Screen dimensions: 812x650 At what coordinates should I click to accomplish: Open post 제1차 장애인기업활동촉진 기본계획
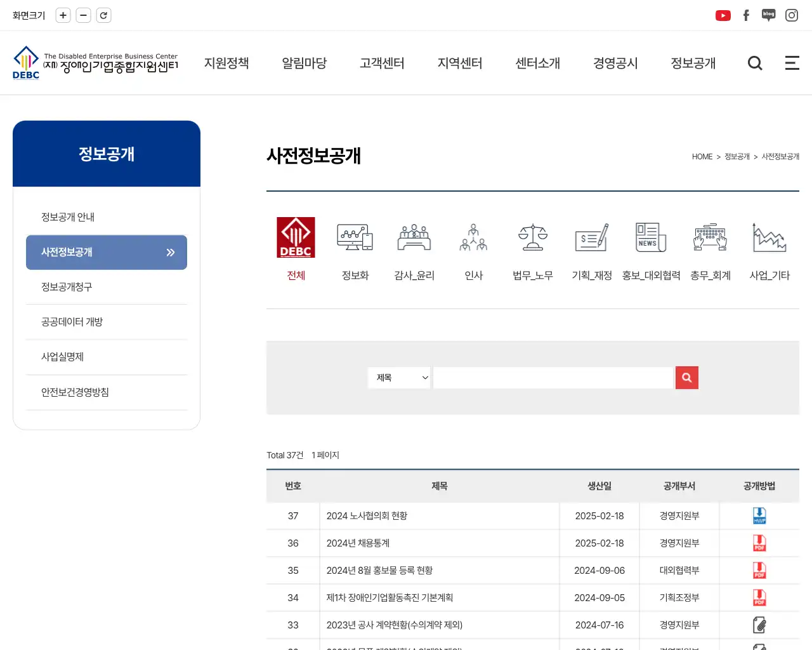coord(390,598)
